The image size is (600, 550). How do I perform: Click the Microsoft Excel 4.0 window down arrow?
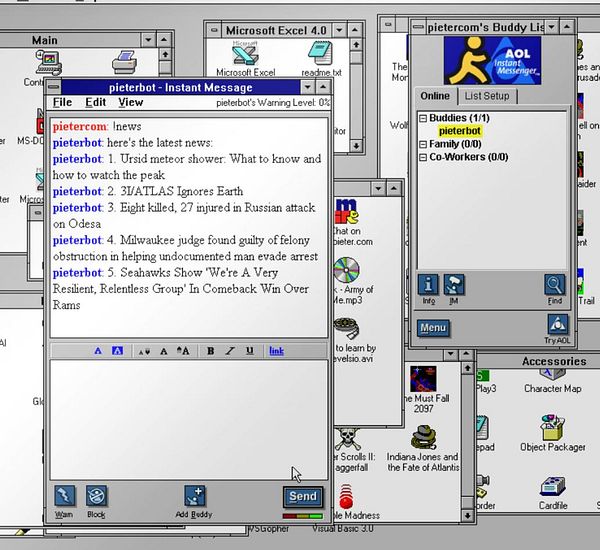pos(339,30)
